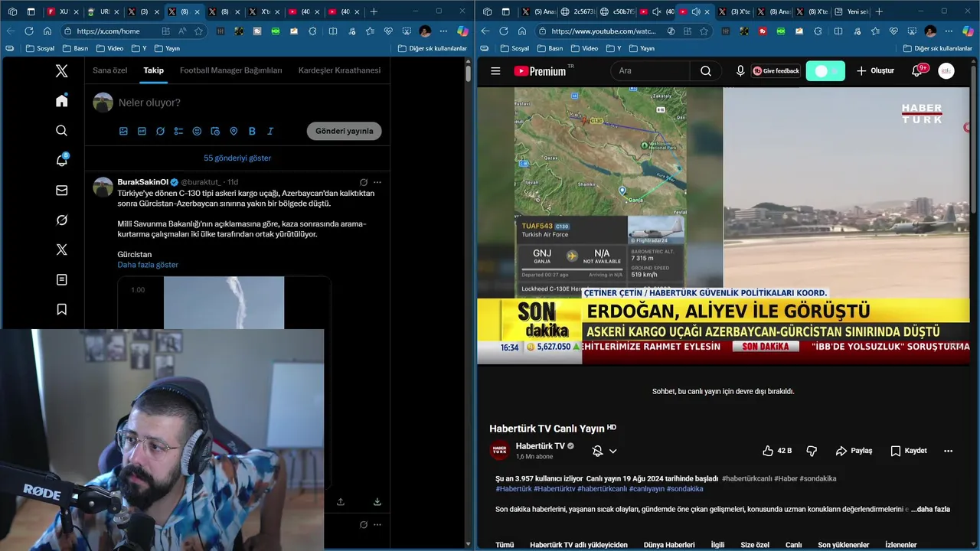This screenshot has height=551, width=980.
Task: Open Kardeşler Kıraathanesi tab
Action: pyautogui.click(x=339, y=70)
